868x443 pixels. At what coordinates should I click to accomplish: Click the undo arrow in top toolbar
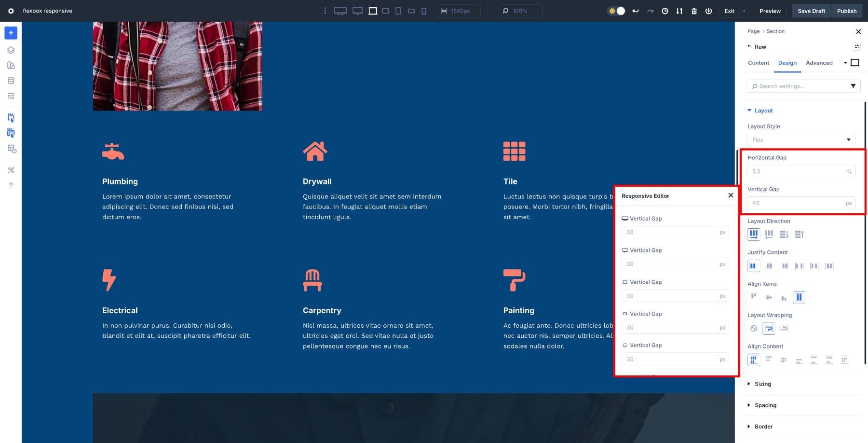click(x=636, y=11)
